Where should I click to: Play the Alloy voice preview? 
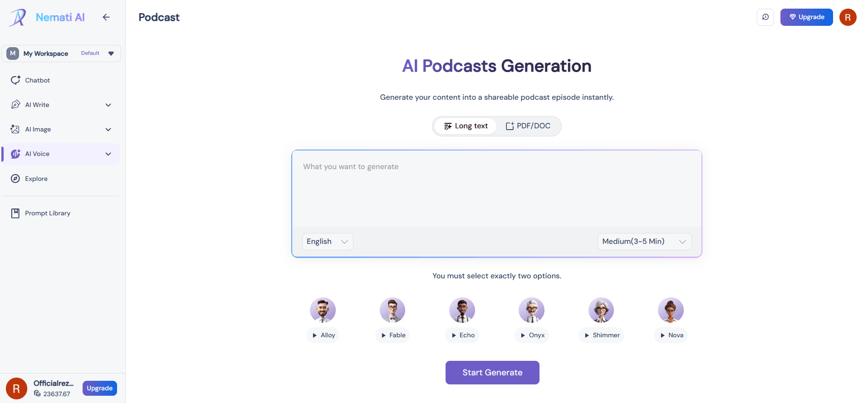coord(323,335)
